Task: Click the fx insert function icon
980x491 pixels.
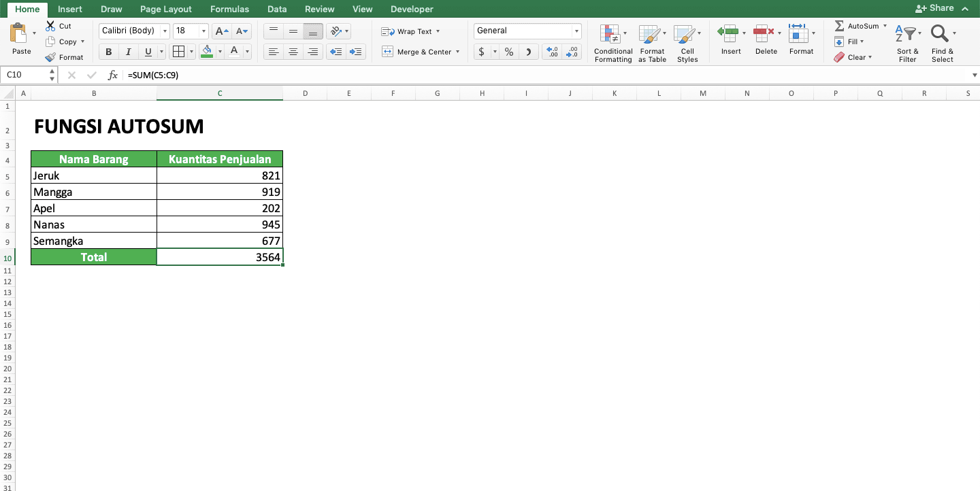Action: pyautogui.click(x=113, y=75)
